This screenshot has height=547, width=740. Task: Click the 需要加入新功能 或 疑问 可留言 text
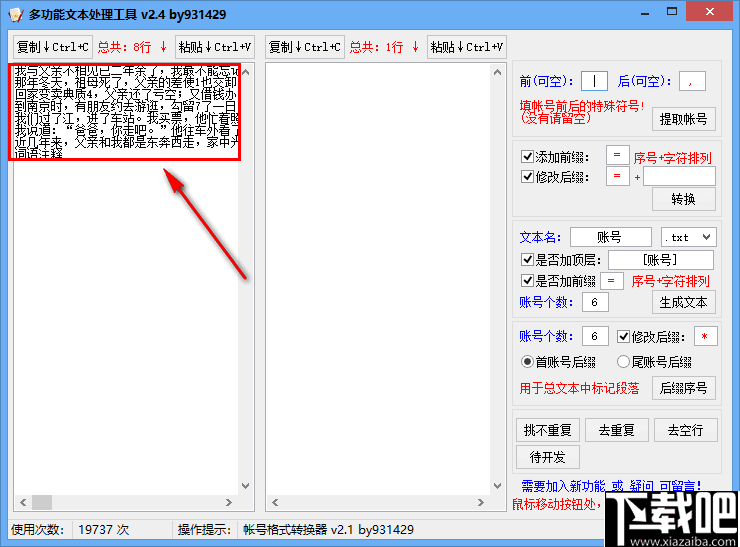pos(611,486)
